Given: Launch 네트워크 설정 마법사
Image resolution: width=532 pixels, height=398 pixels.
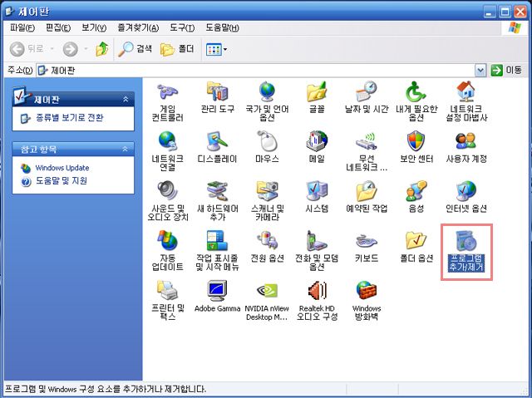Looking at the screenshot, I should pos(466,101).
